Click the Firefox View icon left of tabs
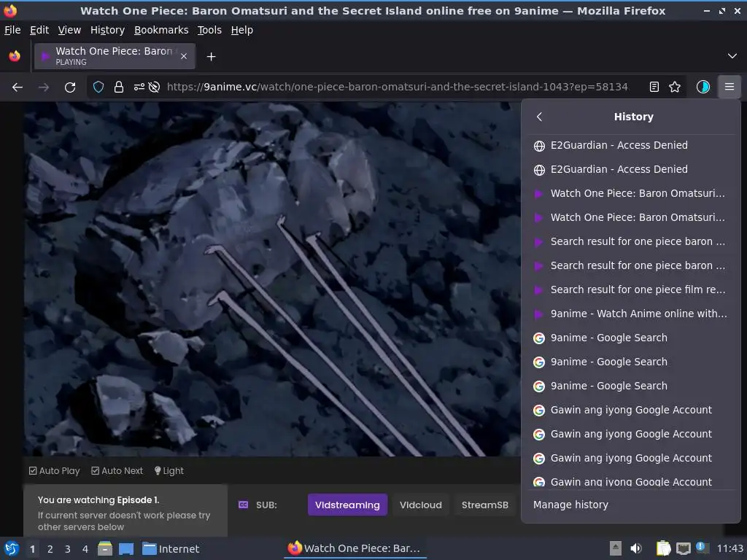Image resolution: width=747 pixels, height=560 pixels. 15,56
